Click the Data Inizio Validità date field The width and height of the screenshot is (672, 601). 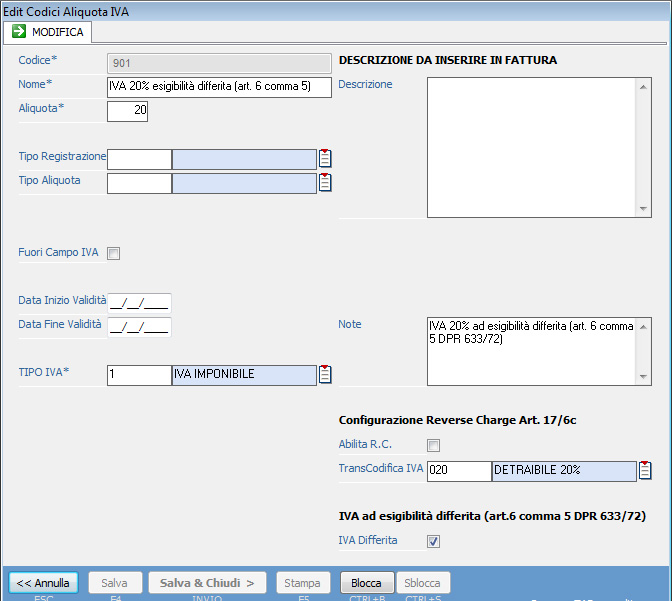(139, 303)
